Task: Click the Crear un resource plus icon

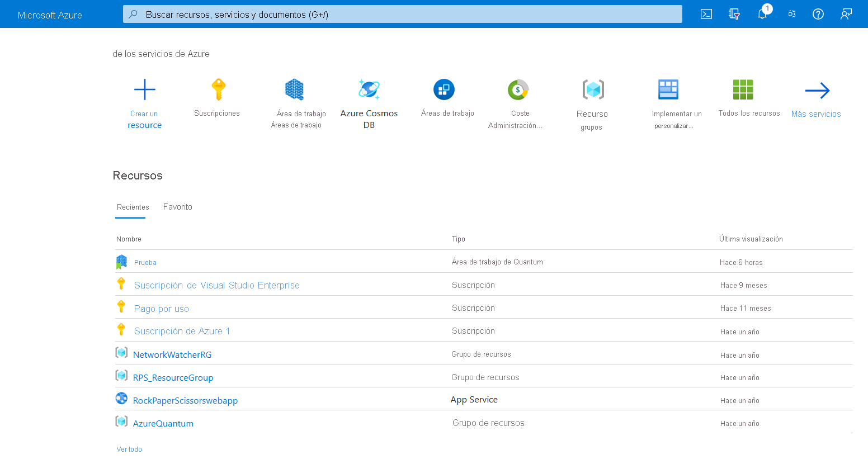Action: (145, 89)
